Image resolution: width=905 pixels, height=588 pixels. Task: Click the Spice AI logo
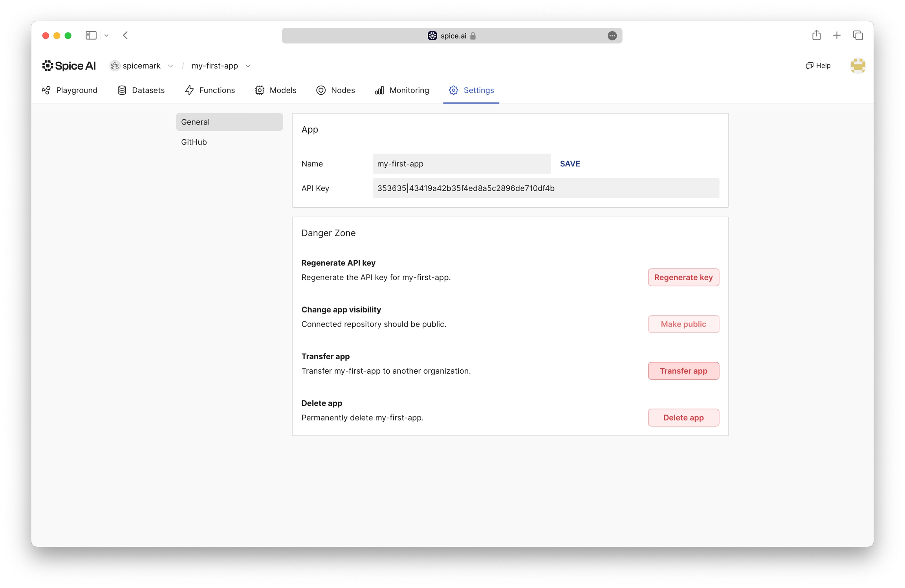[x=69, y=66]
